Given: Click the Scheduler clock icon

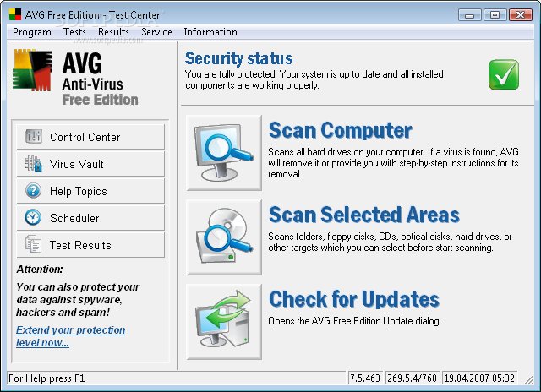Looking at the screenshot, I should click(x=33, y=218).
